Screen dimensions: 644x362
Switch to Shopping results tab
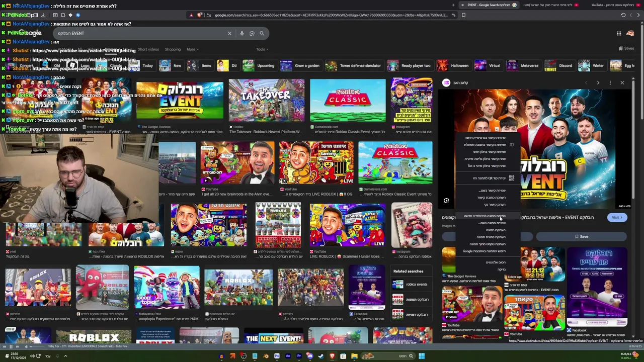point(173,49)
